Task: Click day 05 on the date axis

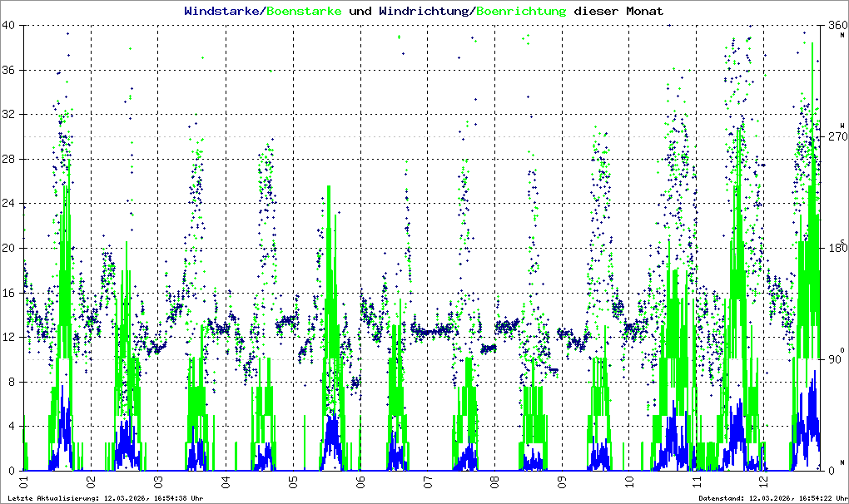Action: click(x=293, y=481)
